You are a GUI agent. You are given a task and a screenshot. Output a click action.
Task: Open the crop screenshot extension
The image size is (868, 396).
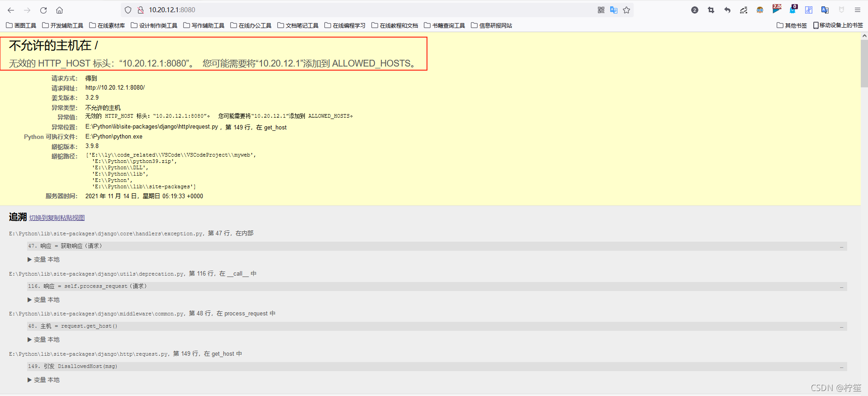tap(711, 10)
